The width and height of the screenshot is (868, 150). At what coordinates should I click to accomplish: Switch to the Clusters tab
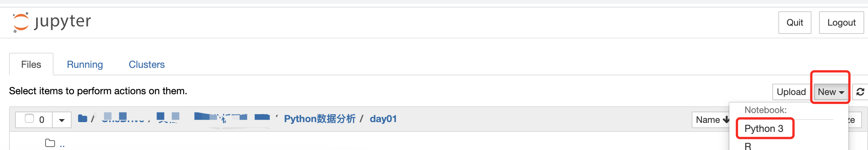[x=147, y=64]
